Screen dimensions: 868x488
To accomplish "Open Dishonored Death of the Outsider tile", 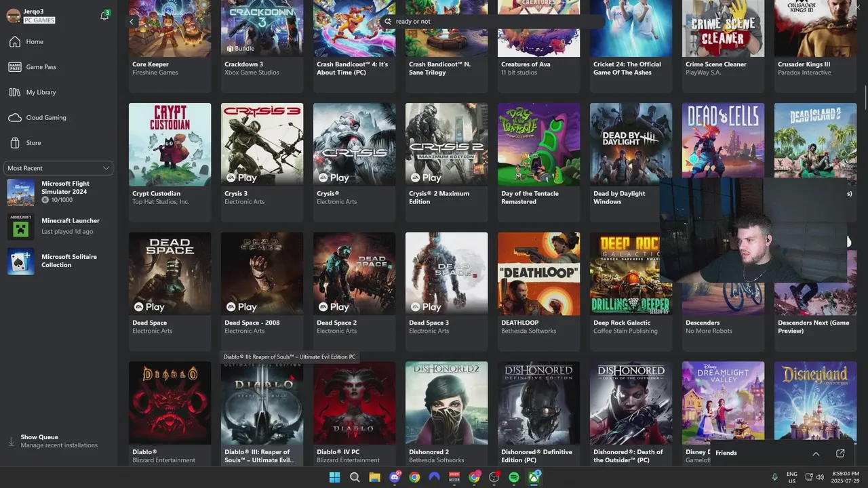I will (x=631, y=413).
